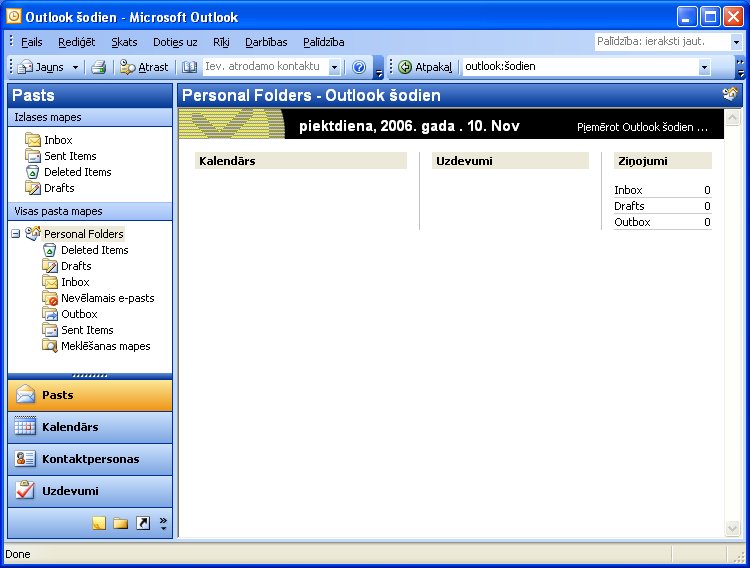
Task: Open the Rīki menu
Action: click(221, 42)
